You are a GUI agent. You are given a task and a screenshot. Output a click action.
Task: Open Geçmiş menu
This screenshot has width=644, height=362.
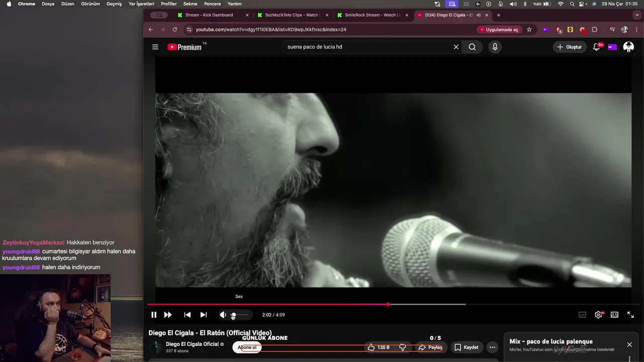(x=114, y=4)
